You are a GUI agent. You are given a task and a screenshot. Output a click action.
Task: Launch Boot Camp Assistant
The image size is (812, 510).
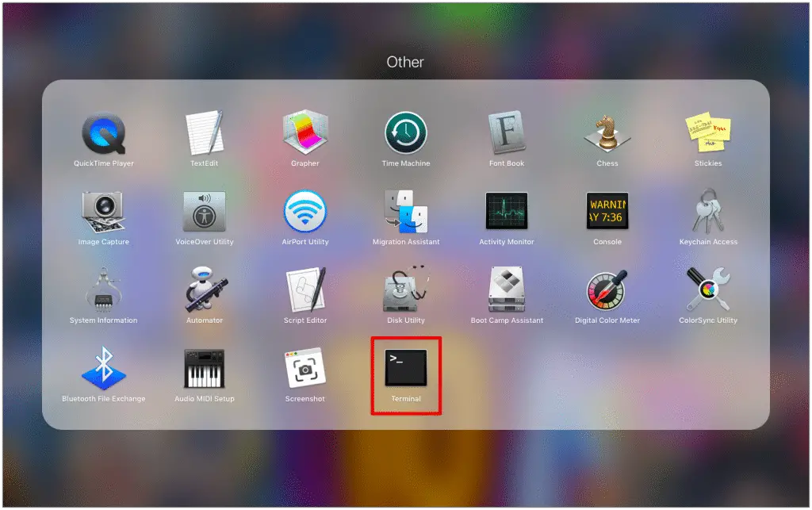(506, 292)
